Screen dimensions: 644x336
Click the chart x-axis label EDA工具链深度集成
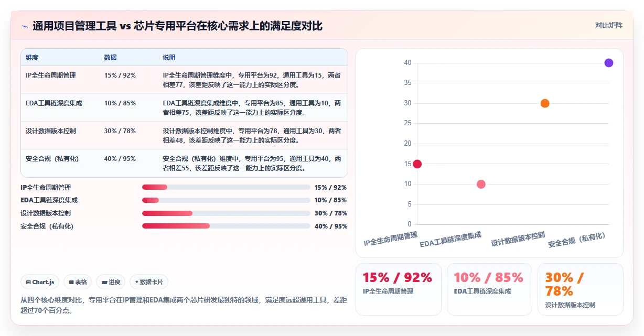pos(450,240)
